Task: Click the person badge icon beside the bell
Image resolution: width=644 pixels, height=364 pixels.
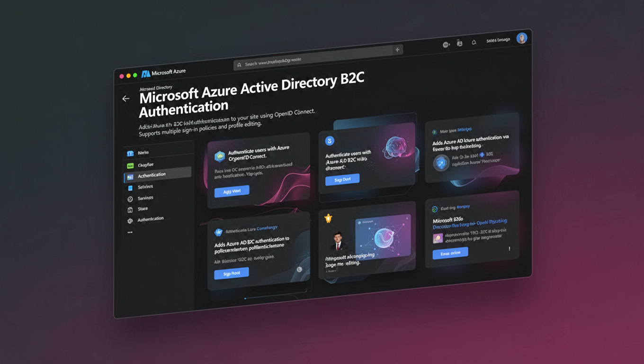Action: (x=459, y=43)
